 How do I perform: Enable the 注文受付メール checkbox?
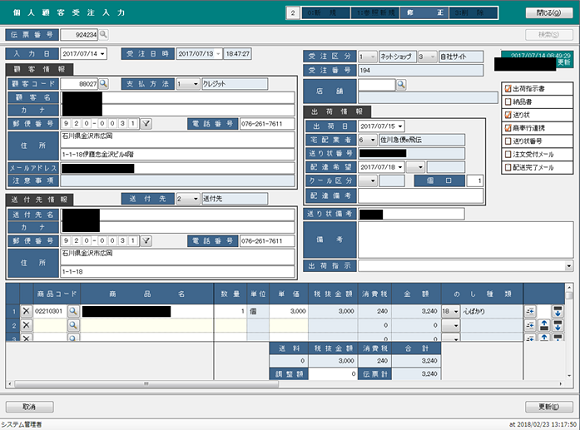pos(508,154)
